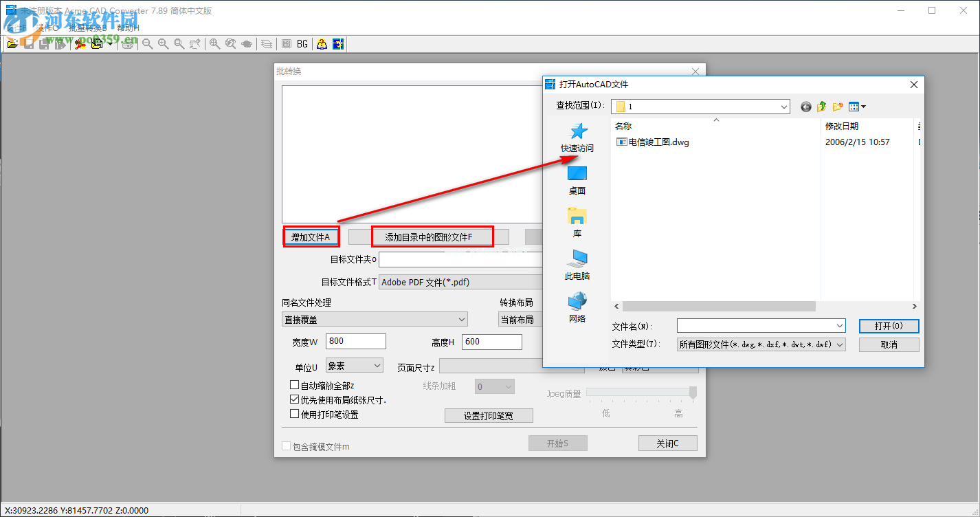
Task: Sort by the 修改日期 column header
Action: coord(842,126)
